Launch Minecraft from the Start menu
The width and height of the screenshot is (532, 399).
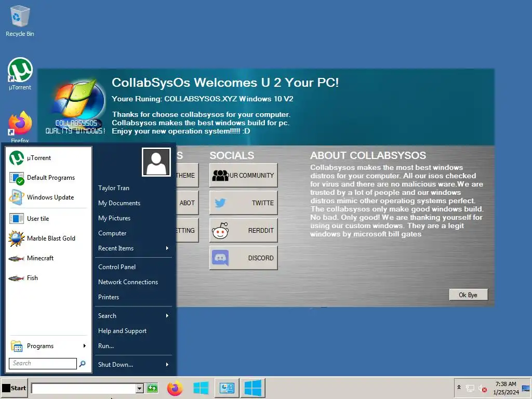click(49, 258)
